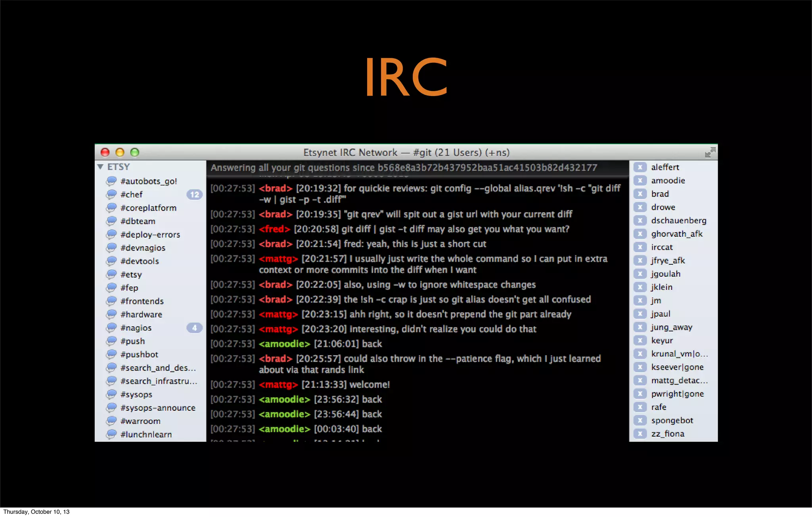
Task: Click the 4 unread badge on #nagios
Action: pyautogui.click(x=194, y=328)
